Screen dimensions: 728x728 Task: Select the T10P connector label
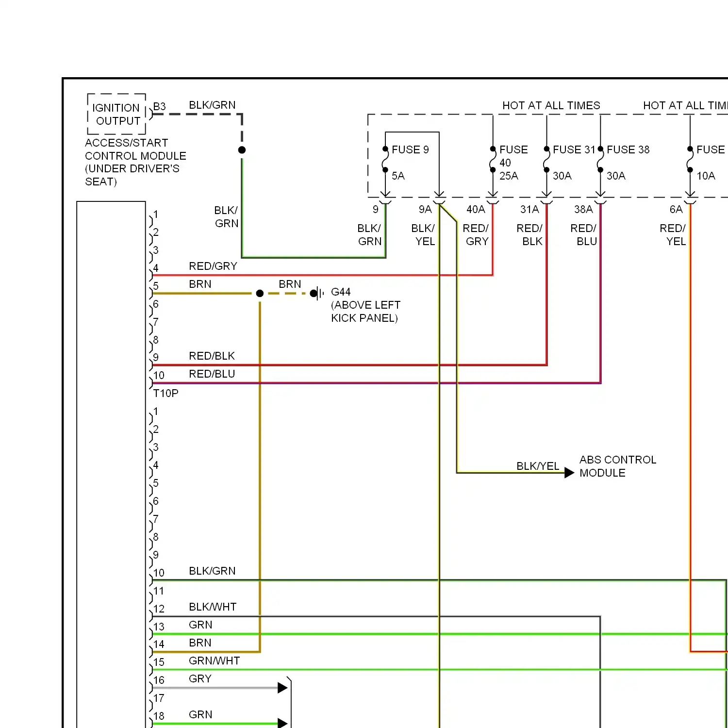pos(165,393)
